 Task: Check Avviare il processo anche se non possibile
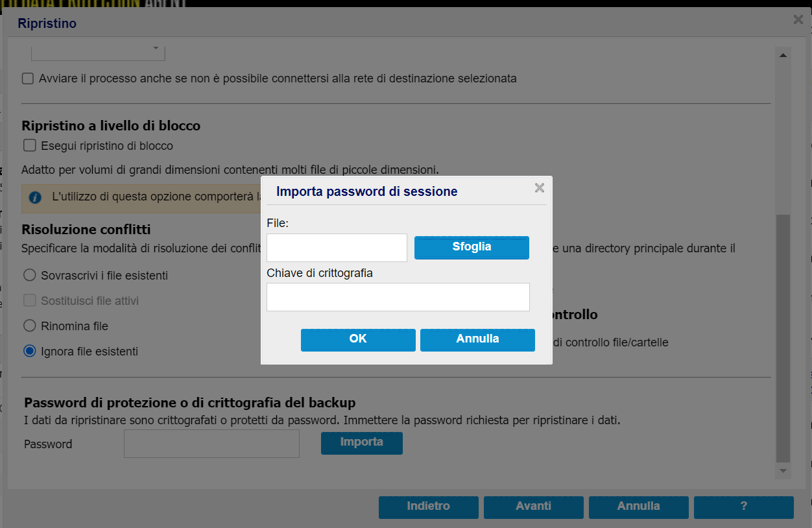28,78
